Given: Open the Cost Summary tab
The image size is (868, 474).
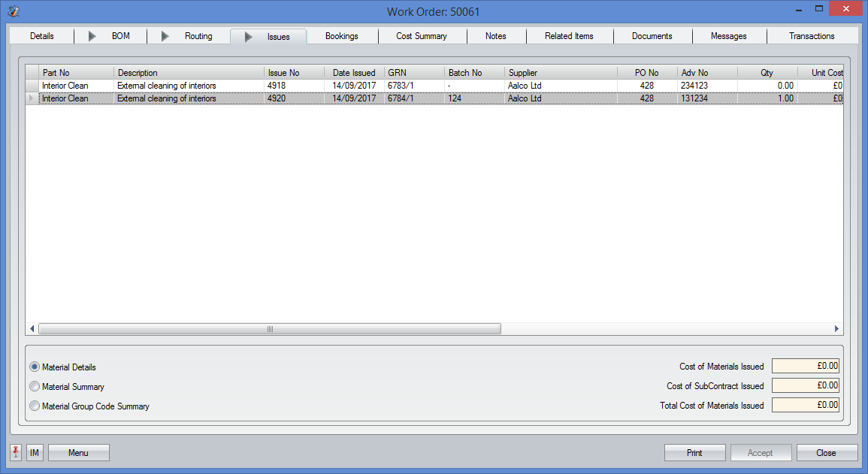Looking at the screenshot, I should pos(422,36).
